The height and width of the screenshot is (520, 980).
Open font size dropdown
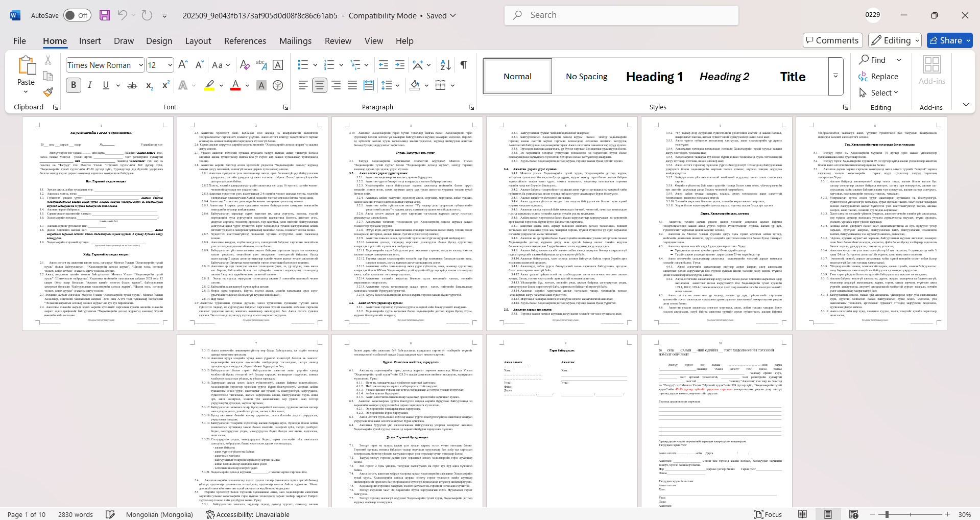(x=170, y=65)
